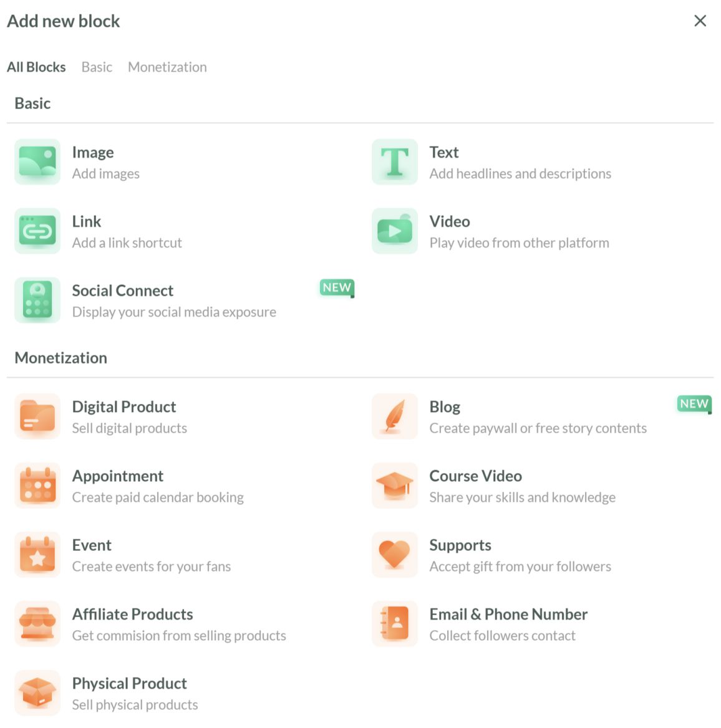Select the Text block icon
The image size is (721, 728).
[395, 162]
